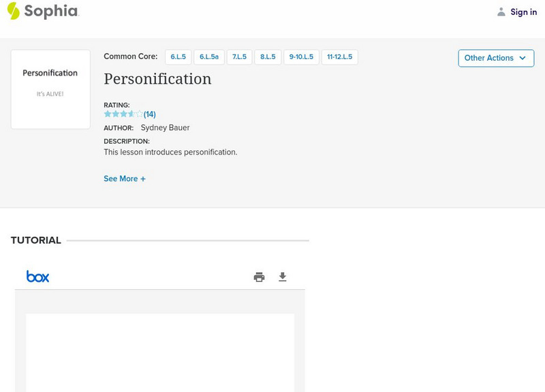Select the 8.L.5 standard tag
This screenshot has height=392, width=545.
click(x=268, y=57)
